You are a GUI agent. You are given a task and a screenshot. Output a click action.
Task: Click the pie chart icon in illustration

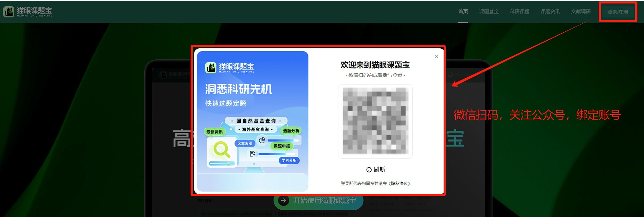262,140
